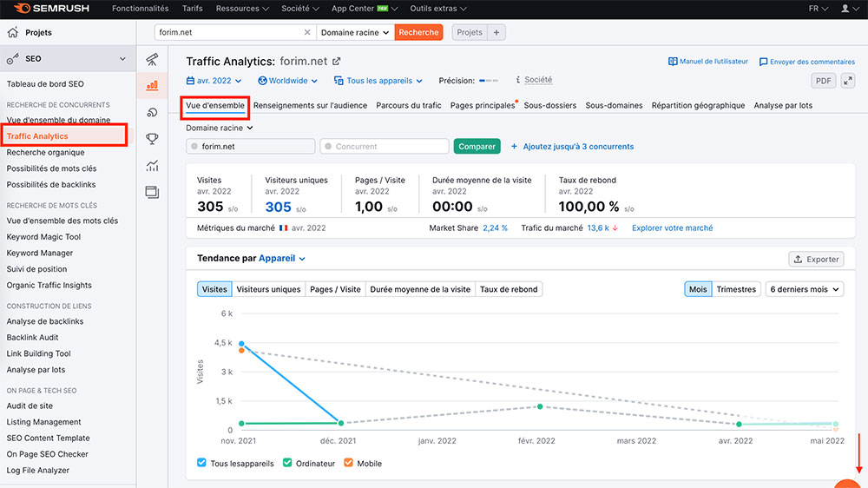868x488 pixels.
Task: Switch to Renseignements sur l'audience tab
Action: pos(310,105)
